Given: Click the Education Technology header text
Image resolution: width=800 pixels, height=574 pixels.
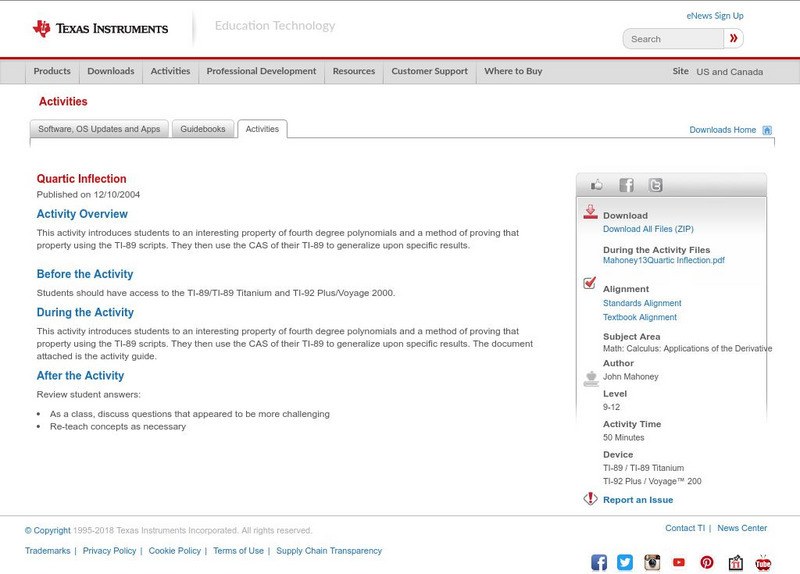Looking at the screenshot, I should pyautogui.click(x=275, y=26).
